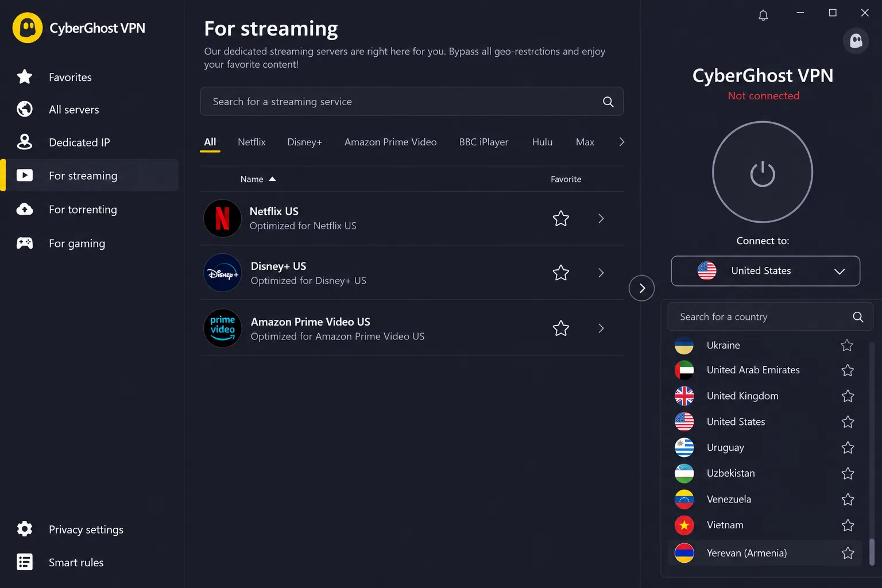Favorite Amazon Prime Video US server
This screenshot has width=882, height=588.
561,328
